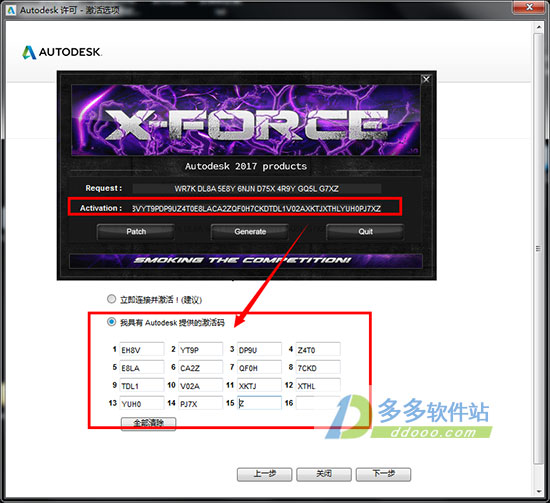Select the have Autodesk activation code option
The width and height of the screenshot is (550, 503).
pyautogui.click(x=111, y=322)
